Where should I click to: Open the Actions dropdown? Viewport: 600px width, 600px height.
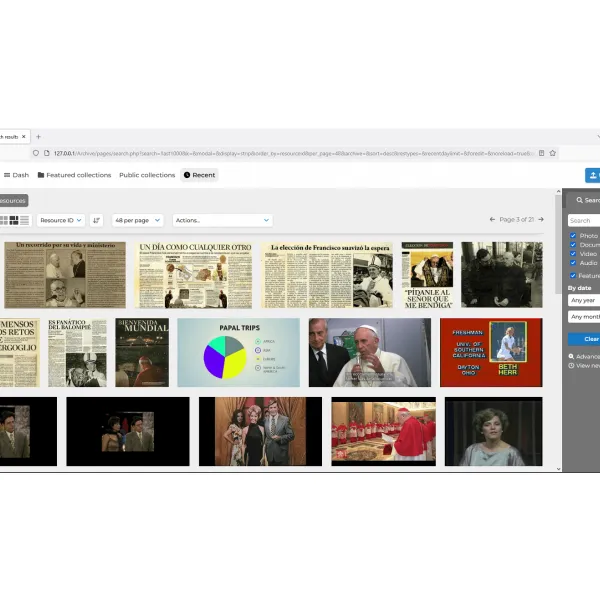222,220
